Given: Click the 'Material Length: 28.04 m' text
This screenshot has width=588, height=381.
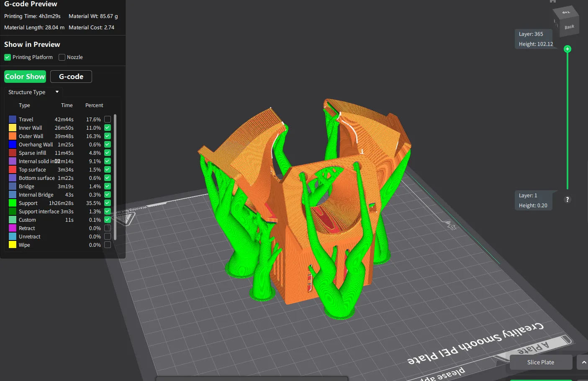Looking at the screenshot, I should tap(34, 28).
